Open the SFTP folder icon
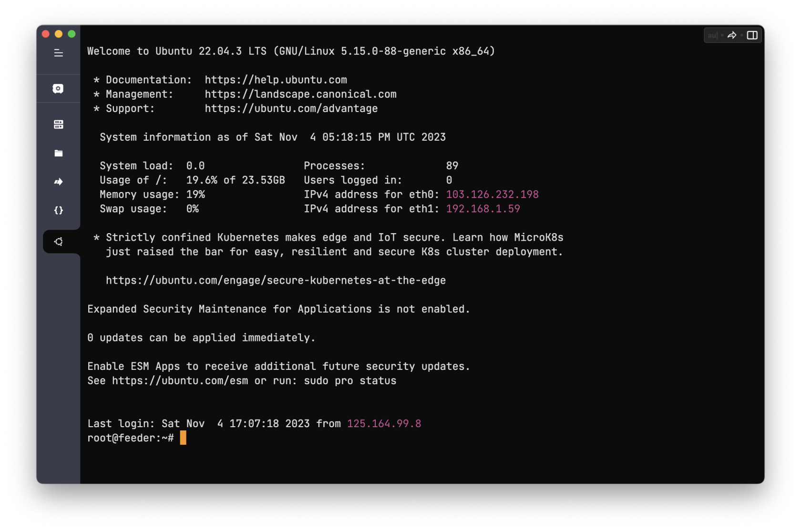 click(x=58, y=153)
